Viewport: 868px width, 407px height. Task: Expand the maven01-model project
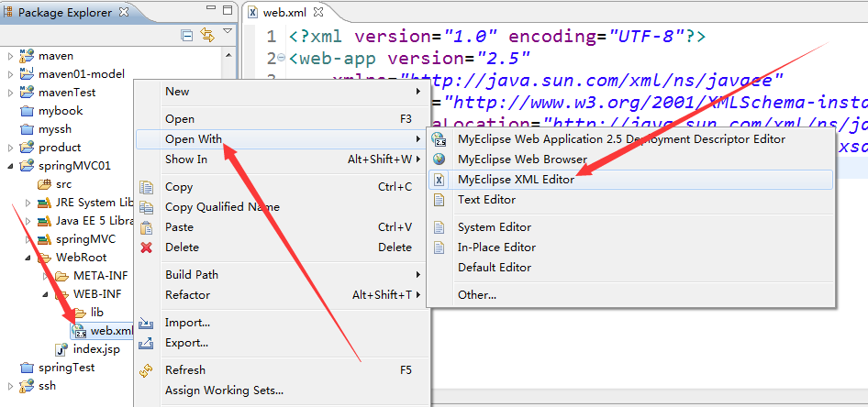tap(10, 74)
